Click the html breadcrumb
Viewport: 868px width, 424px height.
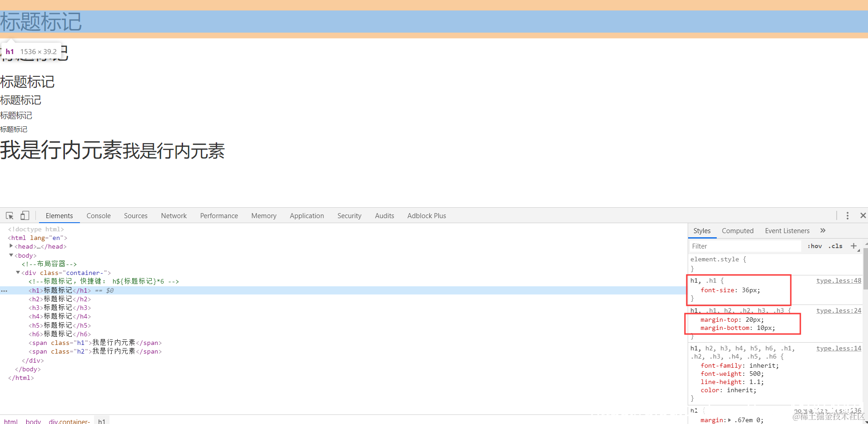pyautogui.click(x=11, y=421)
